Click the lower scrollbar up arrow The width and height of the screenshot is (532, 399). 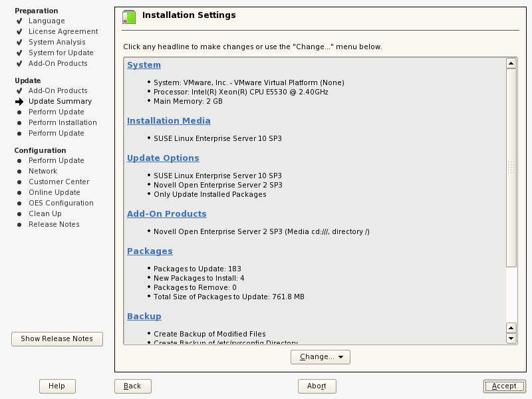511,328
